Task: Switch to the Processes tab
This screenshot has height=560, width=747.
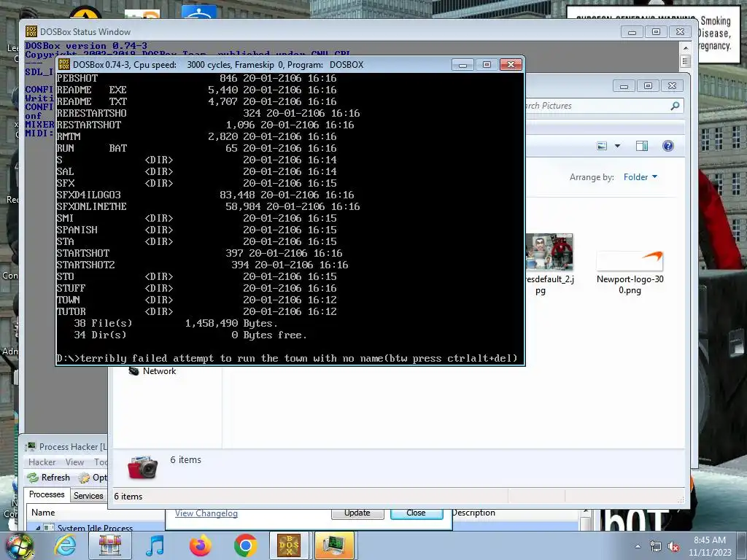Action: click(x=47, y=494)
